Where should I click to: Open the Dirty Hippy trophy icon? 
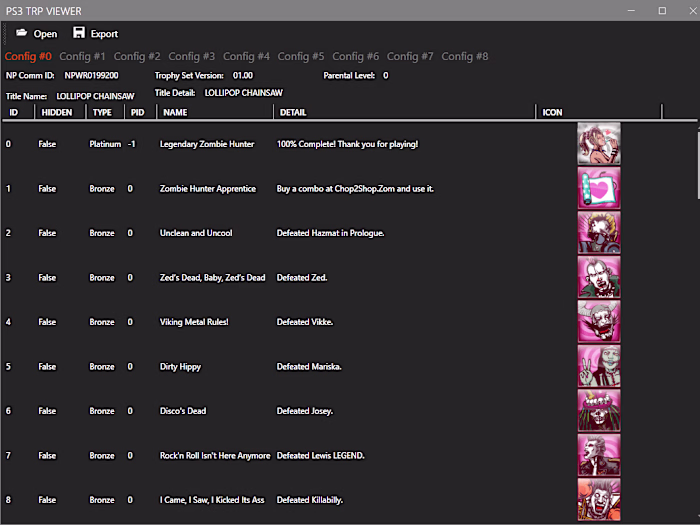point(598,366)
